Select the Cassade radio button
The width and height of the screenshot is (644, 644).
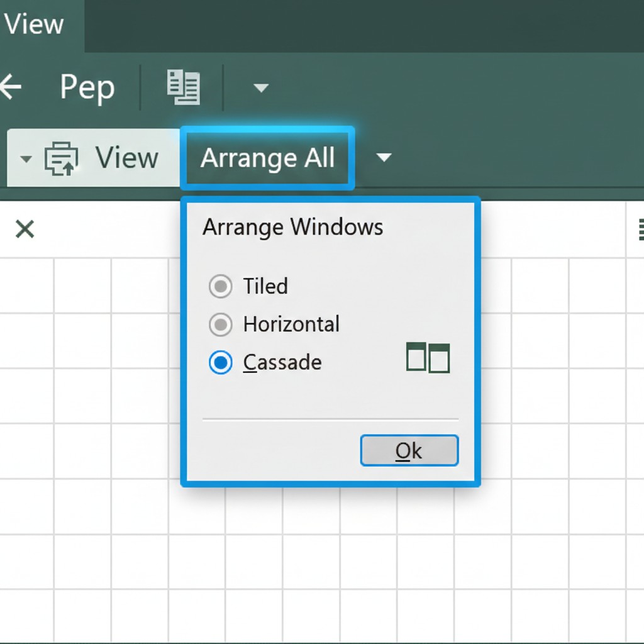point(221,363)
